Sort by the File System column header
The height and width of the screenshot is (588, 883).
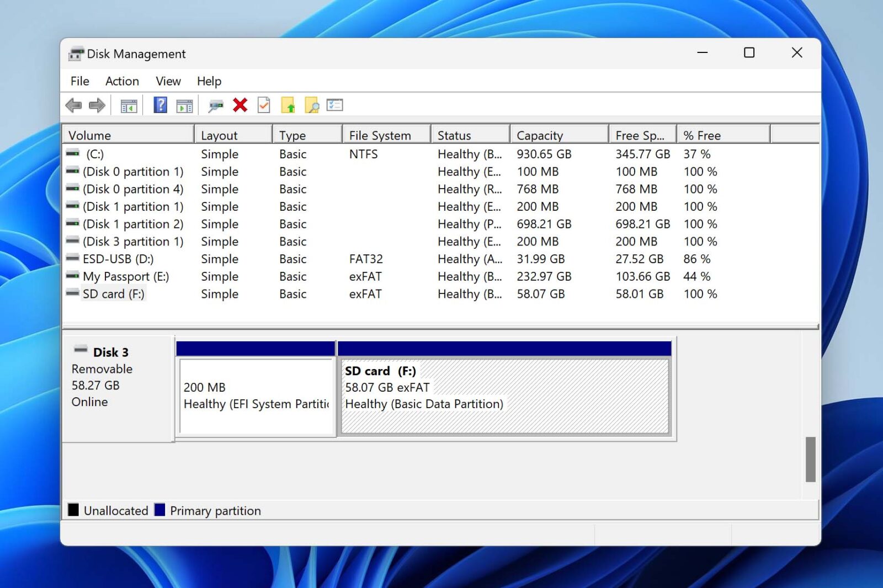click(387, 135)
